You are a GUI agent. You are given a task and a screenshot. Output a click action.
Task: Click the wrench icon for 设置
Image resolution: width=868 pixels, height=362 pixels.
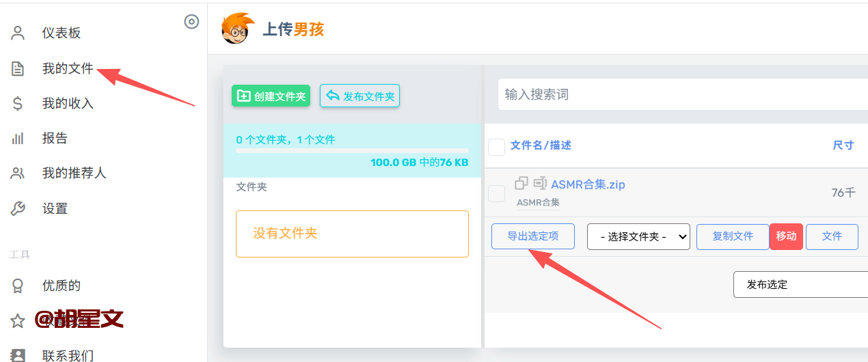point(18,208)
